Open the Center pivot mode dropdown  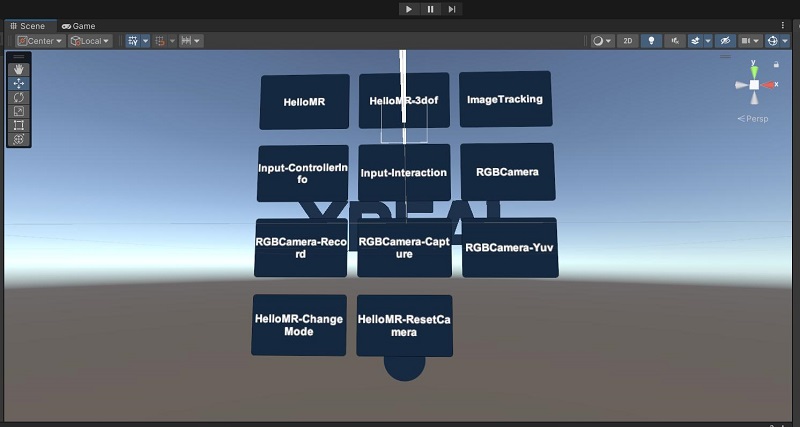click(x=40, y=41)
